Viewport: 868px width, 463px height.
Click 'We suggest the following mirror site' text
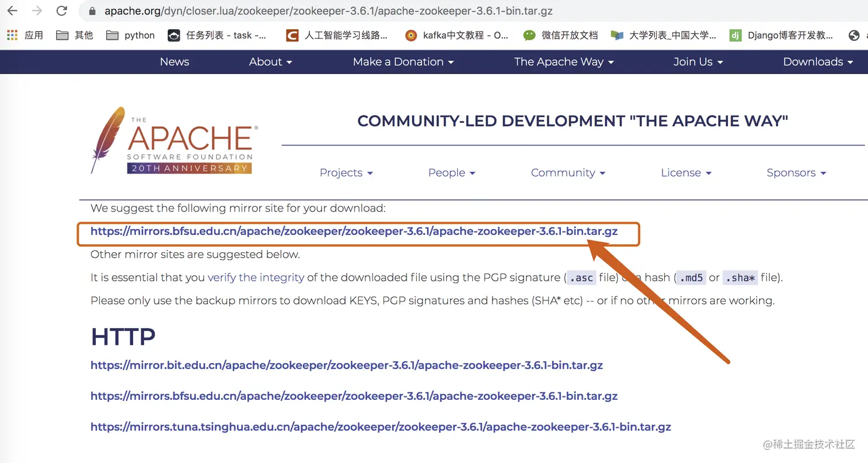(238, 208)
